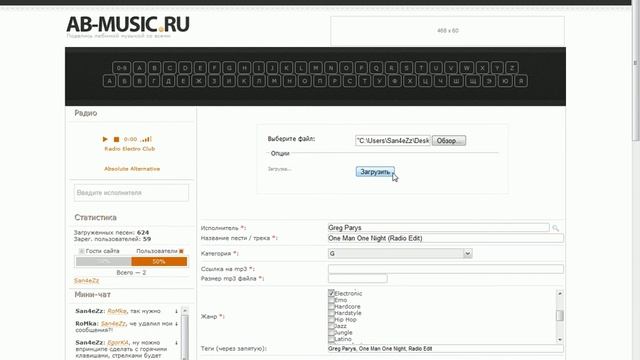Viewport: 640px width, 360px height.
Task: Click the selected file path field
Action: pyautogui.click(x=393, y=140)
